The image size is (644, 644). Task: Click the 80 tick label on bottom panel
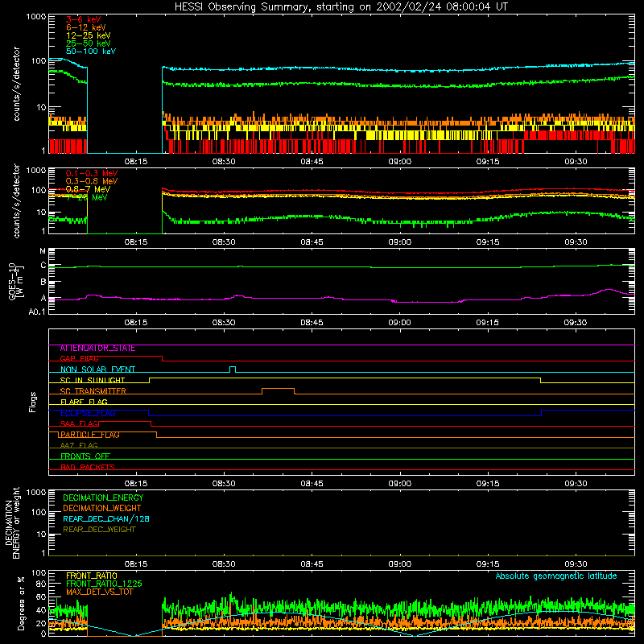point(42,584)
